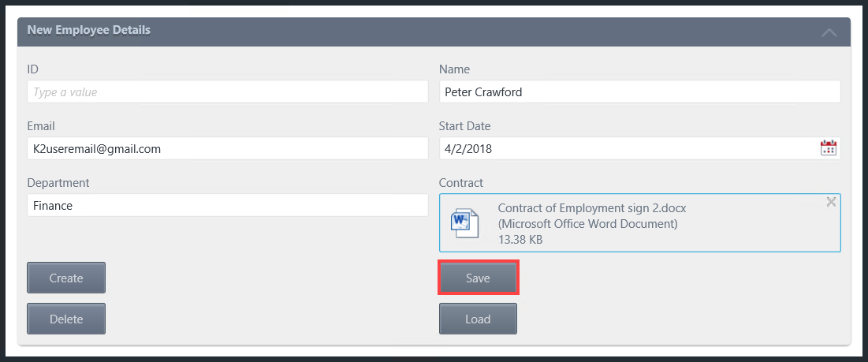
Task: Click the Contract field label
Action: [461, 183]
